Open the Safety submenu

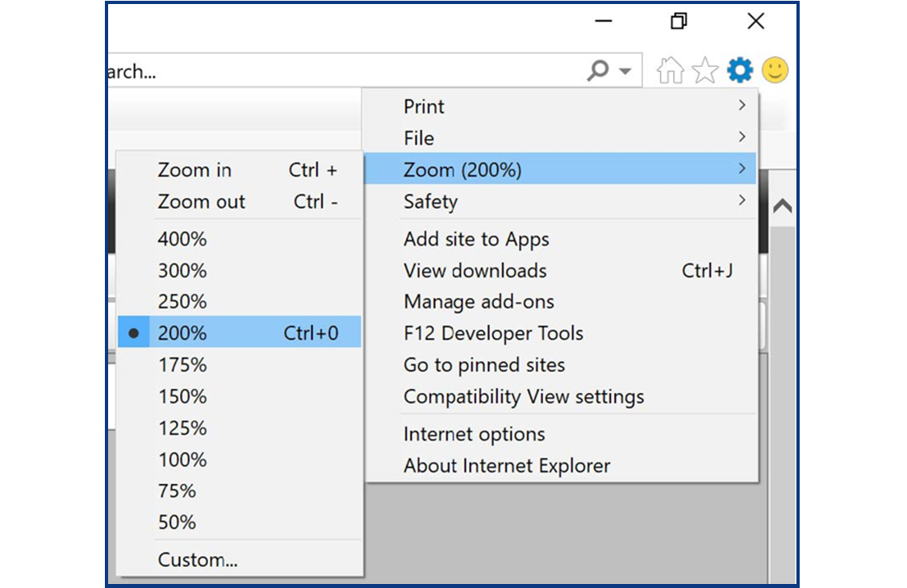pyautogui.click(x=560, y=201)
